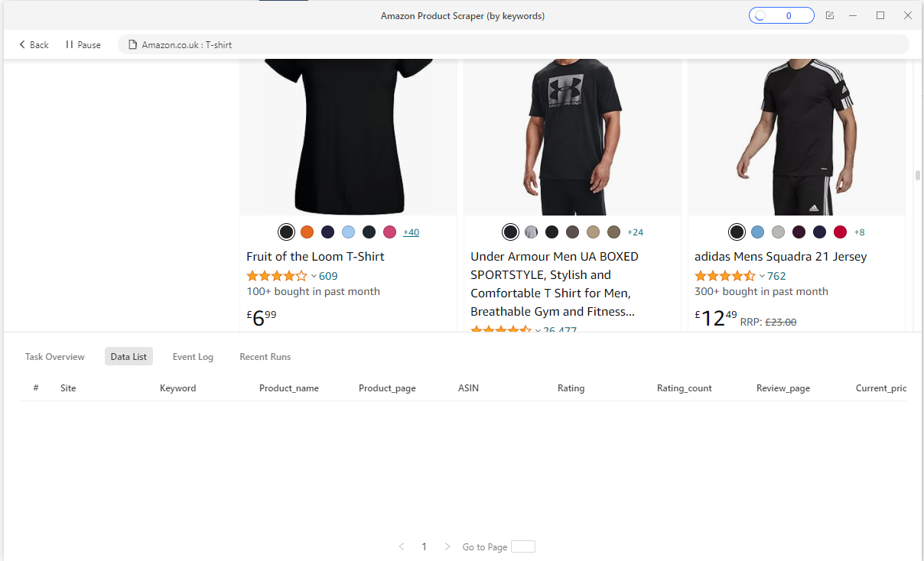Select pink swatch for Fruit of the Loom
924x561 pixels.
click(x=389, y=232)
